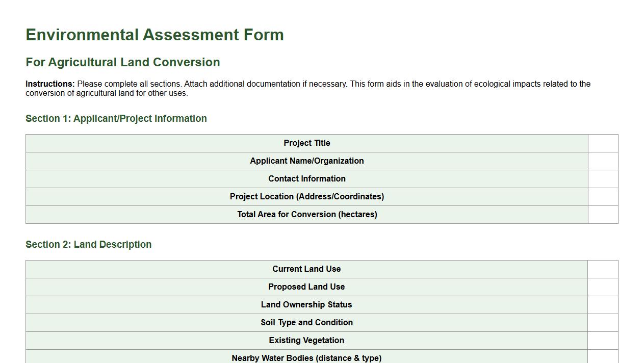Select the Soil Type and Condition cell
Image resolution: width=644 pixels, height=363 pixels.
tap(603, 322)
